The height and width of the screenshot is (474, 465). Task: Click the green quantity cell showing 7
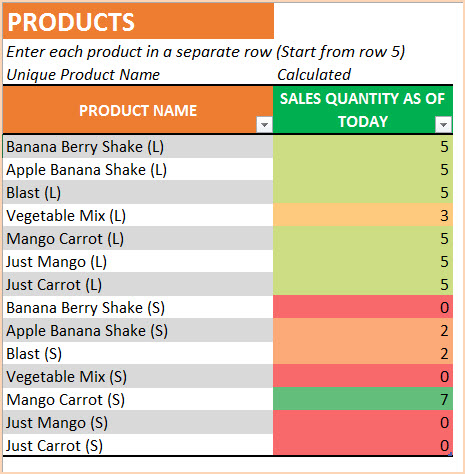363,399
